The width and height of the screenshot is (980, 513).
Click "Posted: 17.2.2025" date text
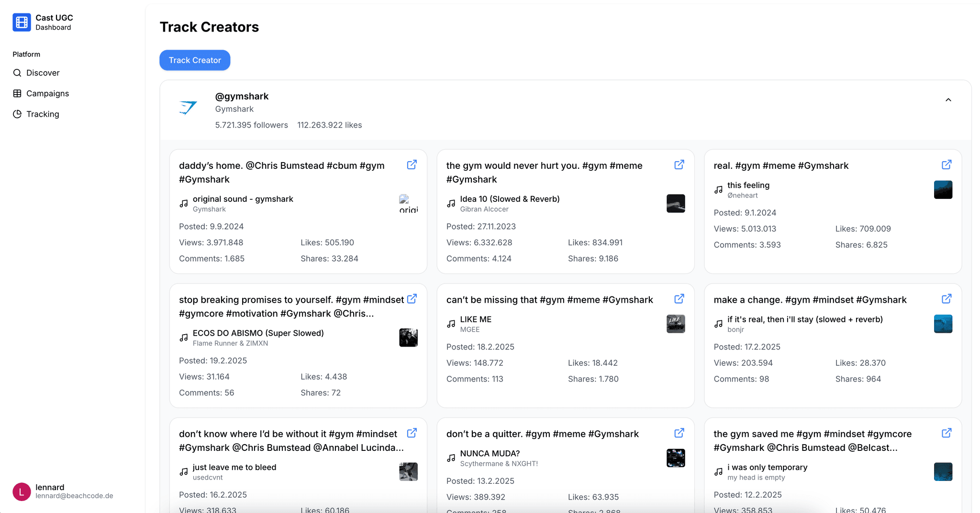(x=747, y=347)
